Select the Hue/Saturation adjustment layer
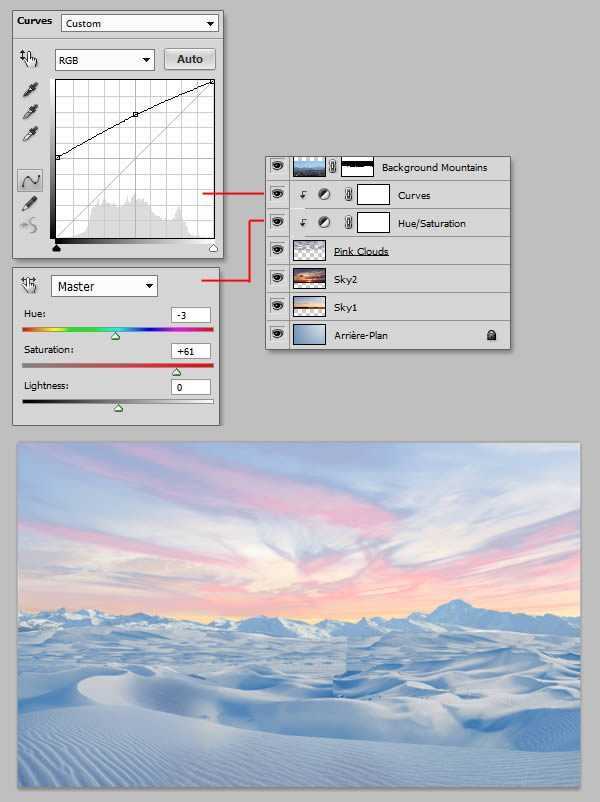Viewport: 600px width, 802px height. click(x=430, y=223)
